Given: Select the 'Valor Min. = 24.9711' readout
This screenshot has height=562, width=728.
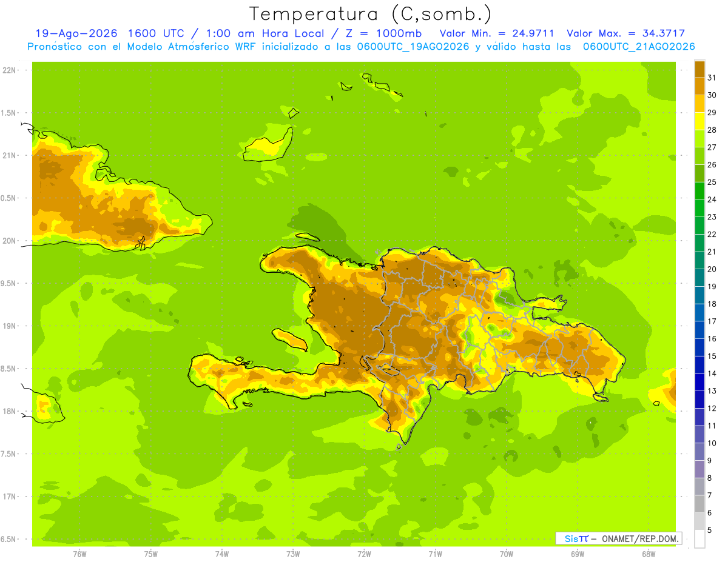Looking at the screenshot, I should click(497, 33).
